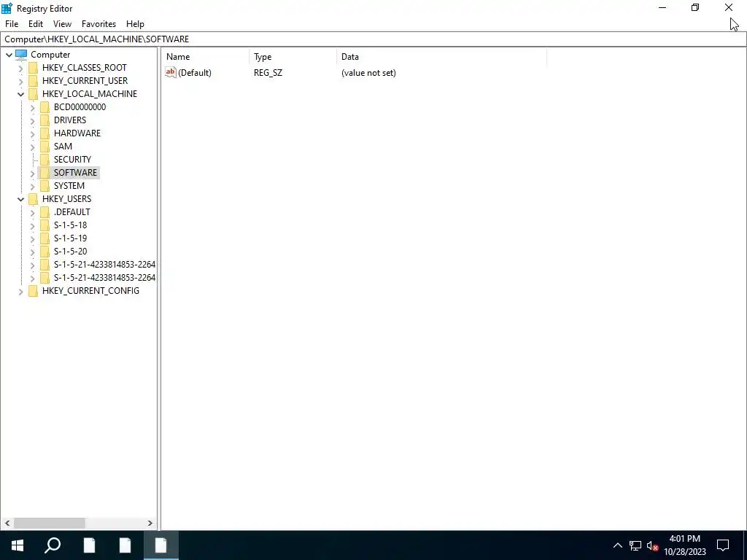Click tree pane scrollbar left arrow
This screenshot has width=747, height=560.
[7, 523]
